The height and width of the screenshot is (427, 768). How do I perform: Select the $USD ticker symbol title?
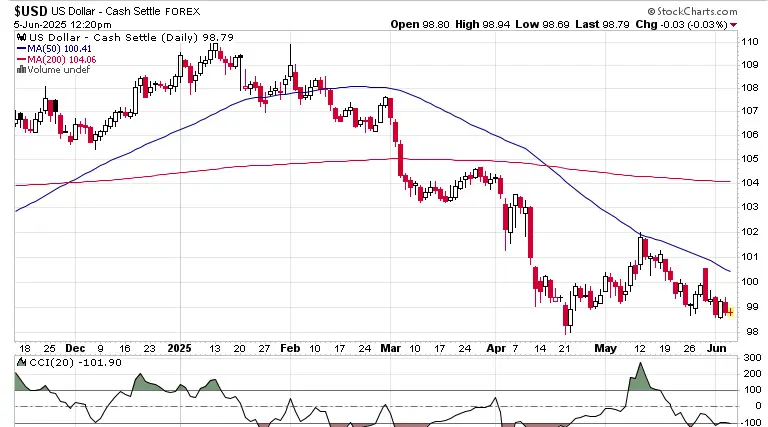click(x=30, y=11)
